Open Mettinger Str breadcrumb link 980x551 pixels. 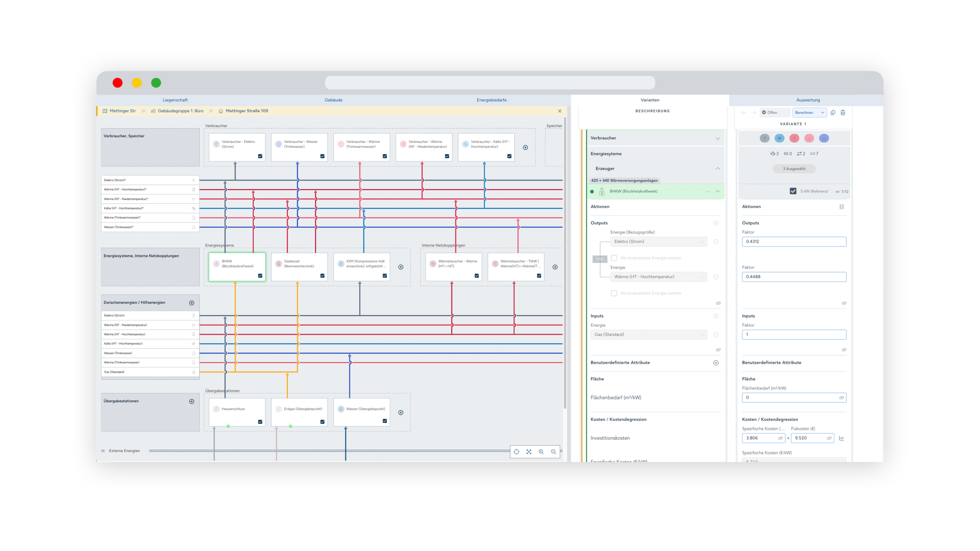click(122, 111)
